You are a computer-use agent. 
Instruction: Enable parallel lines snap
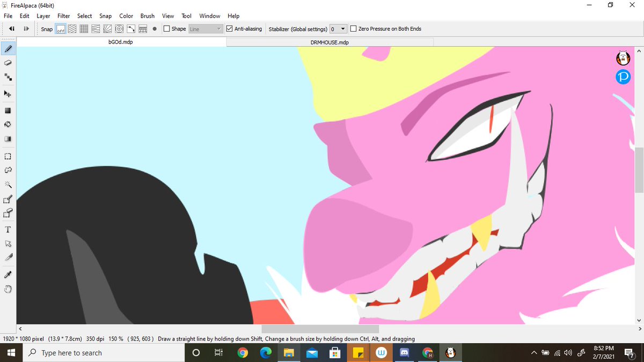[x=72, y=29]
